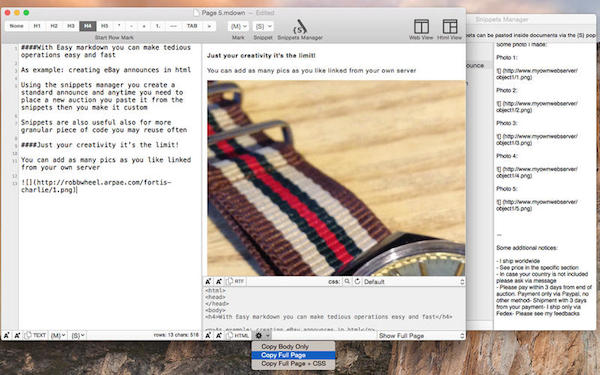Choose Copy Body Only
Image resolution: width=600 pixels, height=375 pixels.
coord(293,346)
